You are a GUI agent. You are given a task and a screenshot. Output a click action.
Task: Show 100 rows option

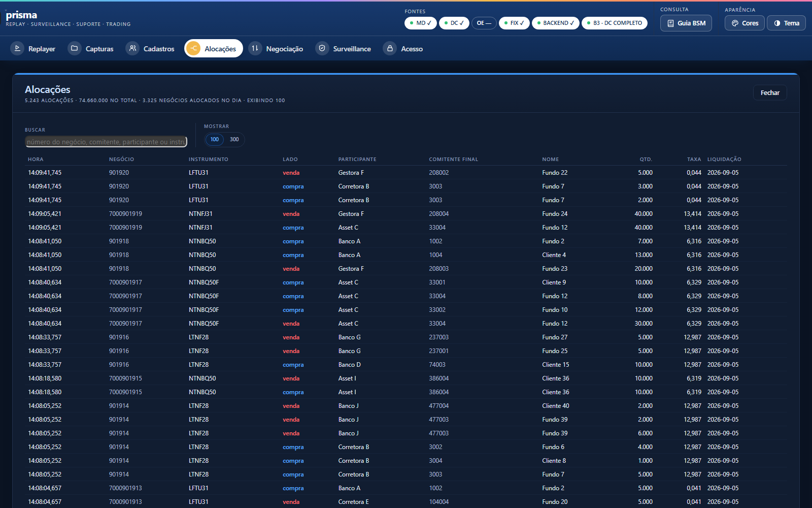click(x=215, y=139)
